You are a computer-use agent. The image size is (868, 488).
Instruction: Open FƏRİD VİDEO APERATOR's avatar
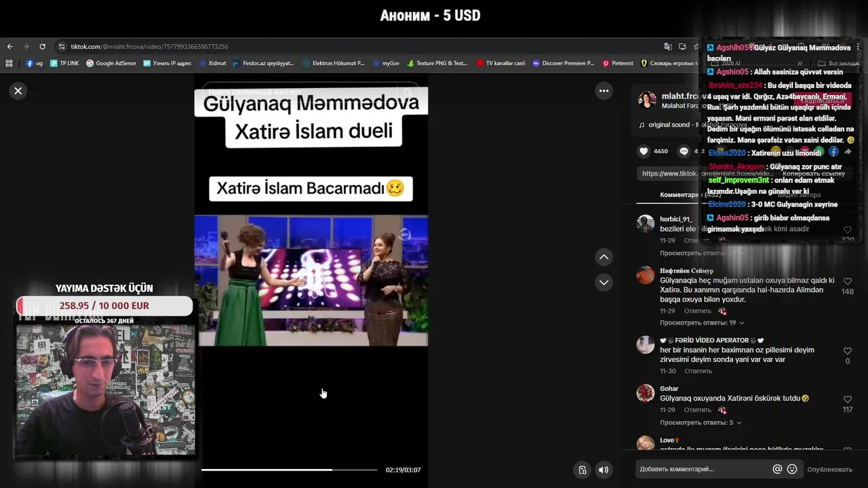tap(646, 344)
